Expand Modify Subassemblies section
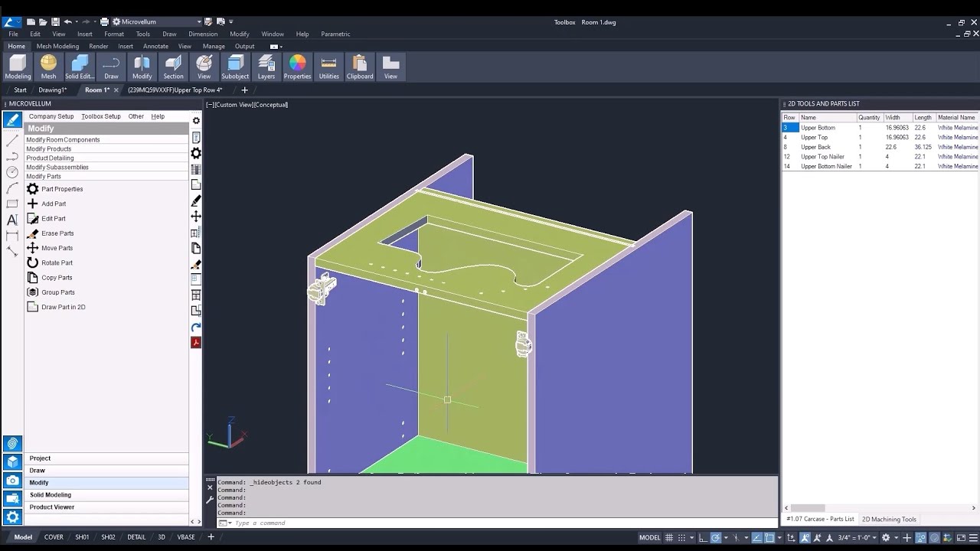This screenshot has width=980, height=551. [106, 167]
